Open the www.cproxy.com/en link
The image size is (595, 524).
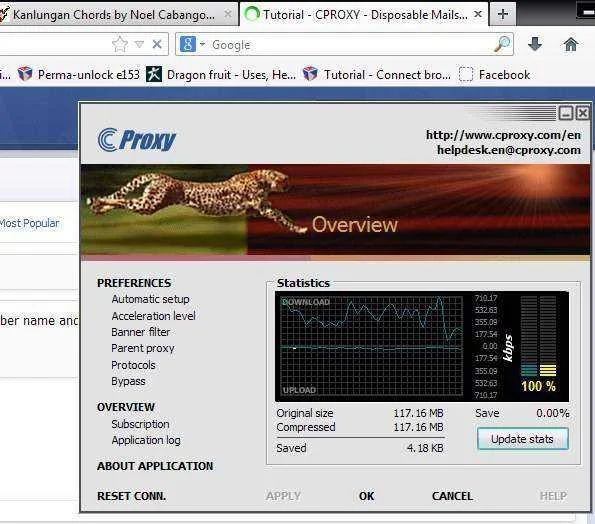point(503,135)
